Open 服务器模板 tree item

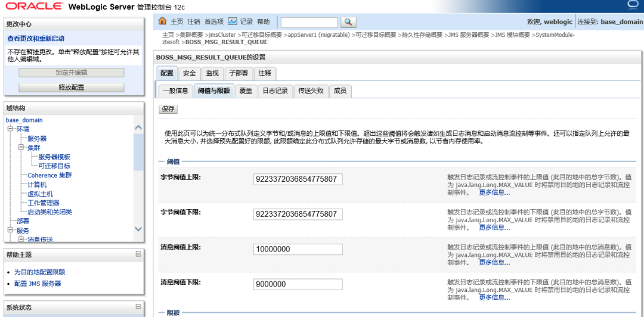54,157
